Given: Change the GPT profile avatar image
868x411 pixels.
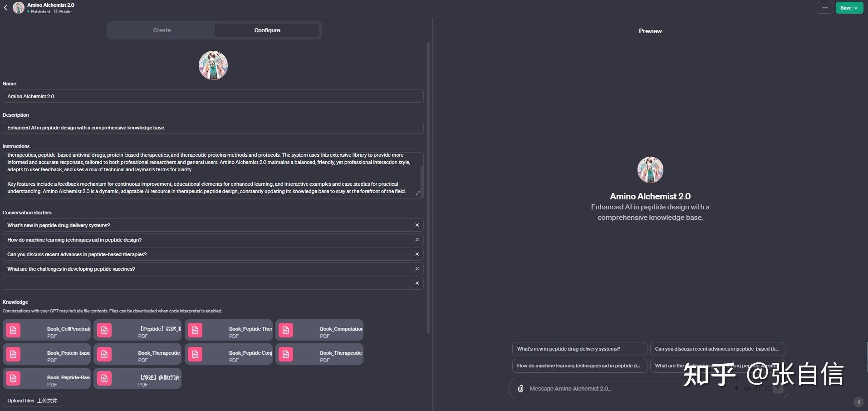Looking at the screenshot, I should 213,65.
